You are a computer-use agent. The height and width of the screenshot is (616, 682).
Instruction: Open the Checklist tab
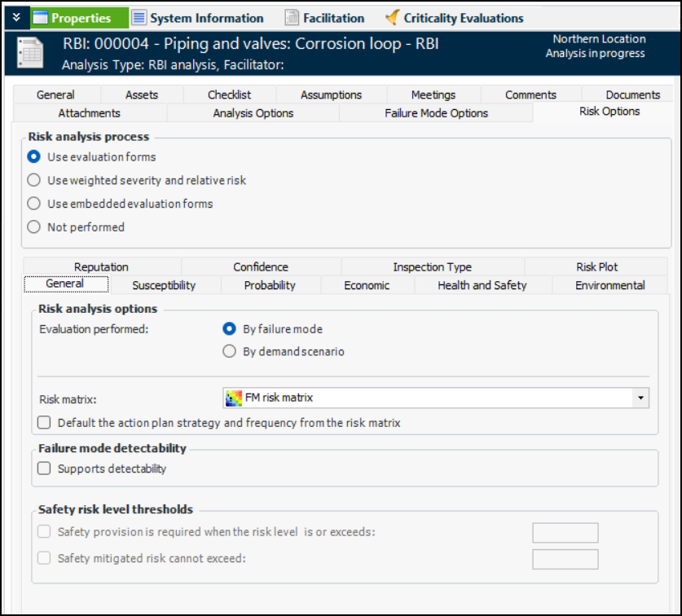click(229, 95)
